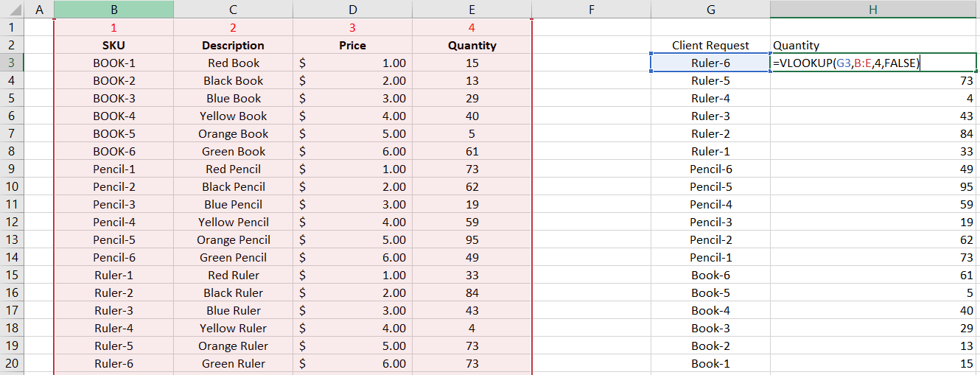Select the entire sheet via corner triangle
The width and height of the screenshot is (980, 375).
[12, 9]
